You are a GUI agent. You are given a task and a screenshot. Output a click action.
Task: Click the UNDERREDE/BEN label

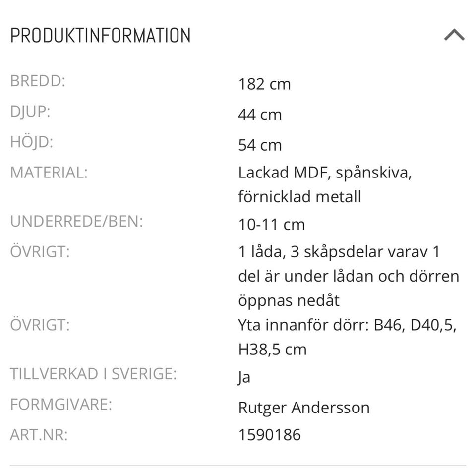click(x=77, y=221)
